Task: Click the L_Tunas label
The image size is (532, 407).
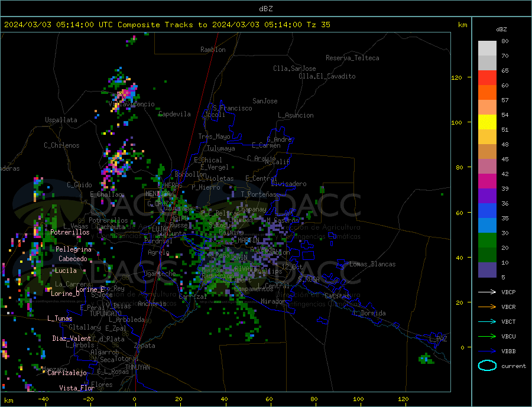Action: point(60,318)
